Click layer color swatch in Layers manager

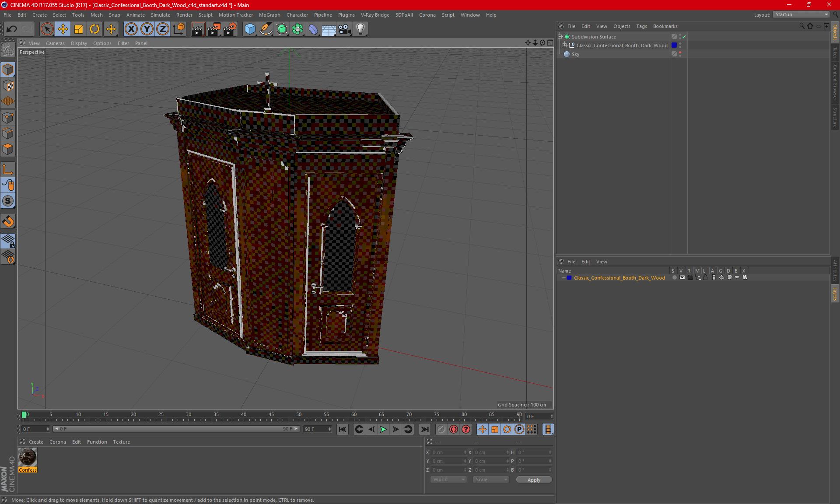point(569,278)
